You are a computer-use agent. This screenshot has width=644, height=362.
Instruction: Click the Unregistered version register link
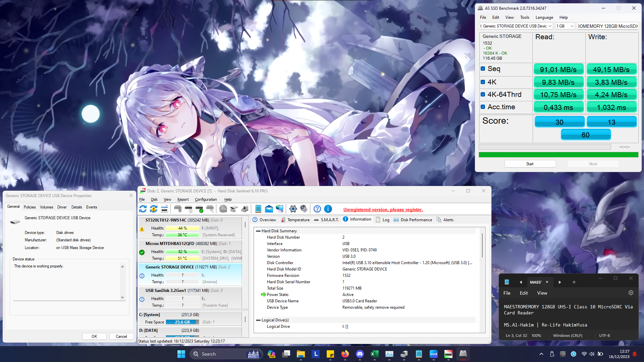pyautogui.click(x=383, y=209)
